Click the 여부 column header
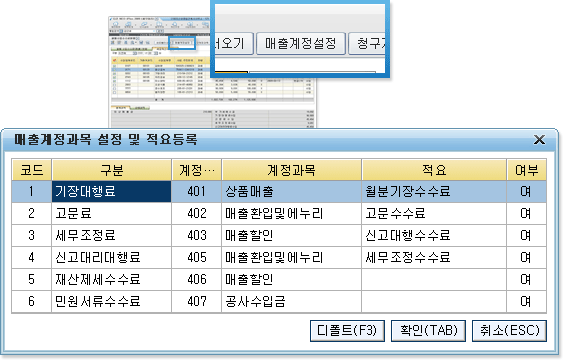The image size is (569, 364). (527, 170)
